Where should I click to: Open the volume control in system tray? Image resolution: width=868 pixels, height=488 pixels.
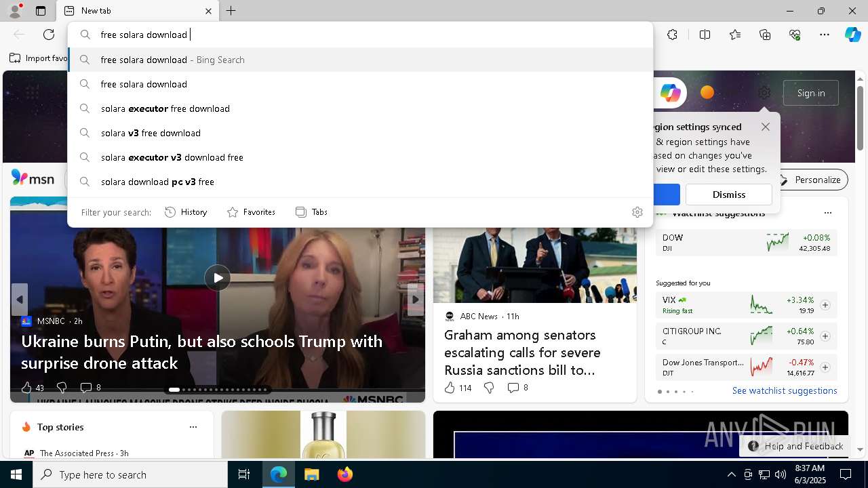[x=780, y=474]
